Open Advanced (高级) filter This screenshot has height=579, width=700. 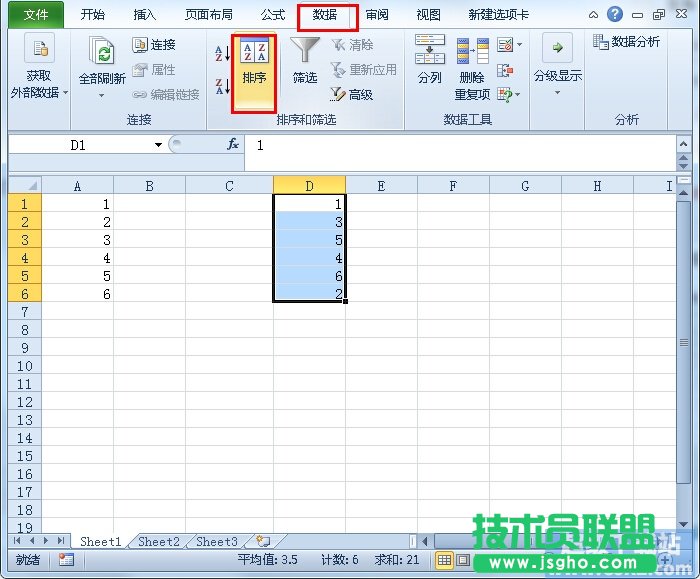coord(352,95)
